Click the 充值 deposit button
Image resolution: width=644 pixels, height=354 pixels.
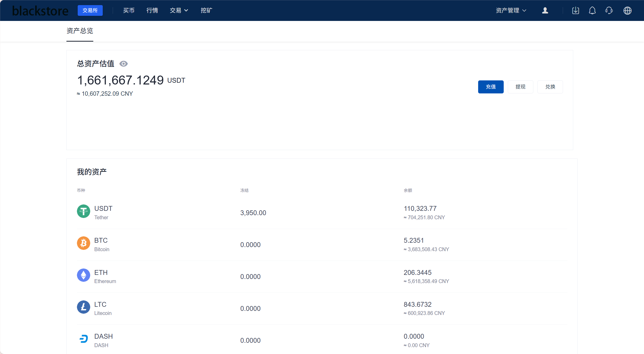coord(490,87)
